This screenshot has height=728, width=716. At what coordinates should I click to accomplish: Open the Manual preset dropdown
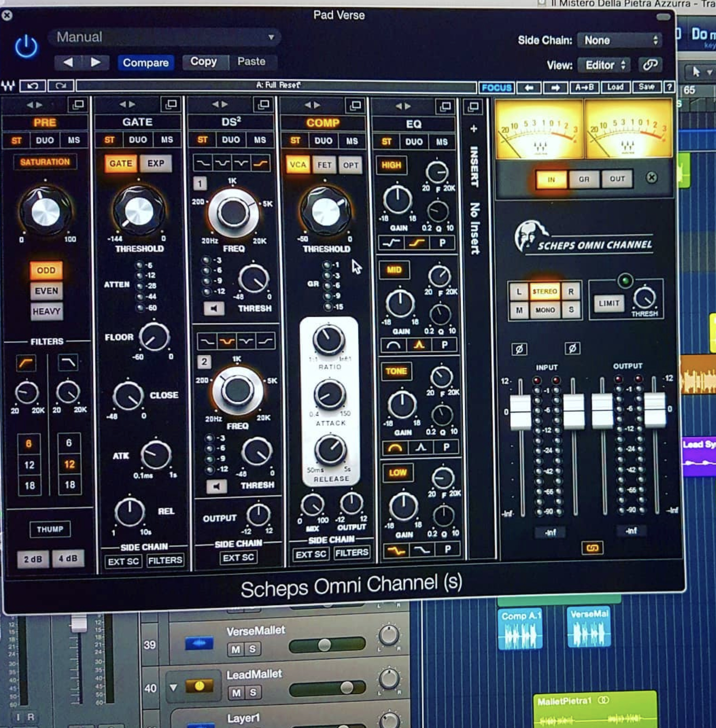(x=165, y=37)
